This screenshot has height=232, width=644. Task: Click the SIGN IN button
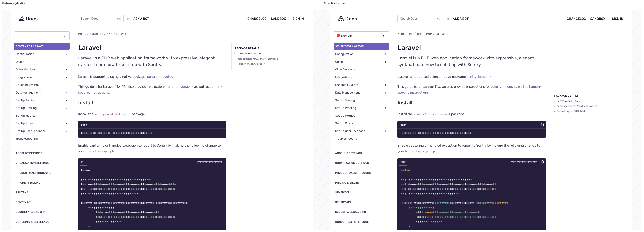pyautogui.click(x=617, y=19)
